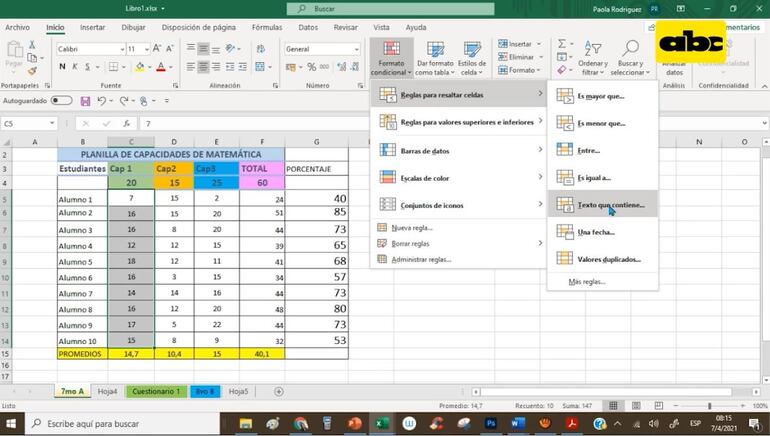Open PowerPoint from the Windows taskbar

(353, 424)
